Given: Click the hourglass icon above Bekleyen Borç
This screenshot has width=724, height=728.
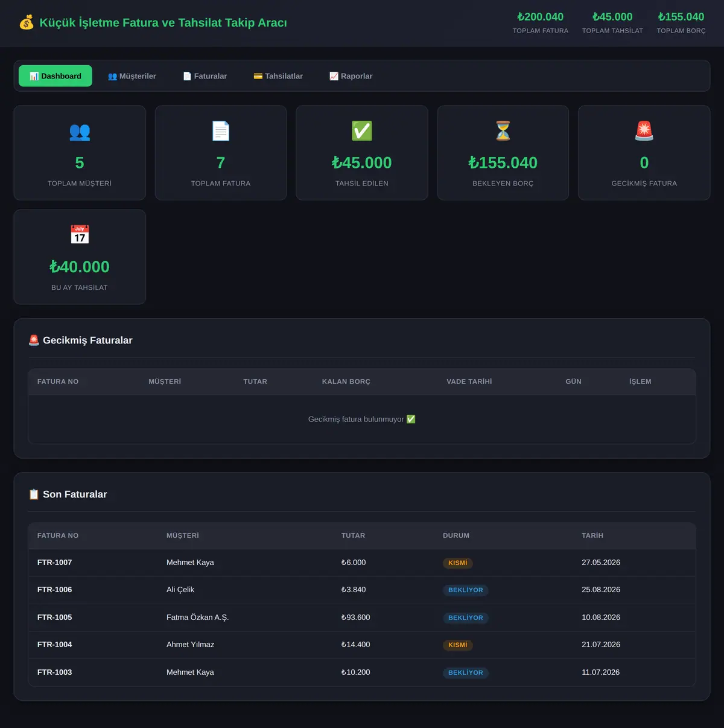Looking at the screenshot, I should point(503,131).
